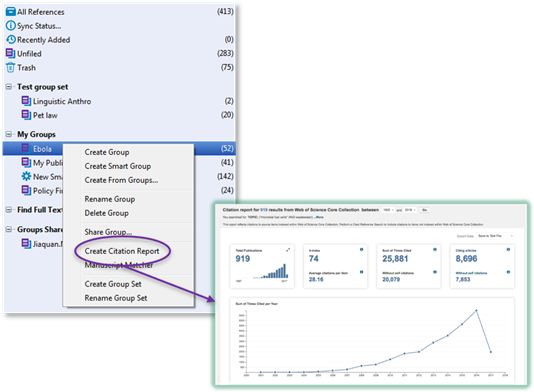Image resolution: width=534 pixels, height=392 pixels.
Task: Click the Jiaquan shared group icon
Action: tap(26, 244)
